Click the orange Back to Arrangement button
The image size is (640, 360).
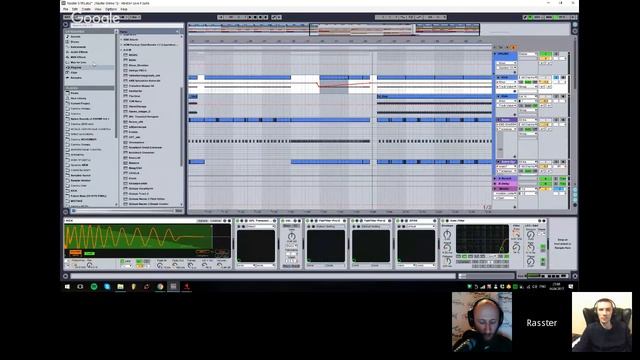(513, 47)
